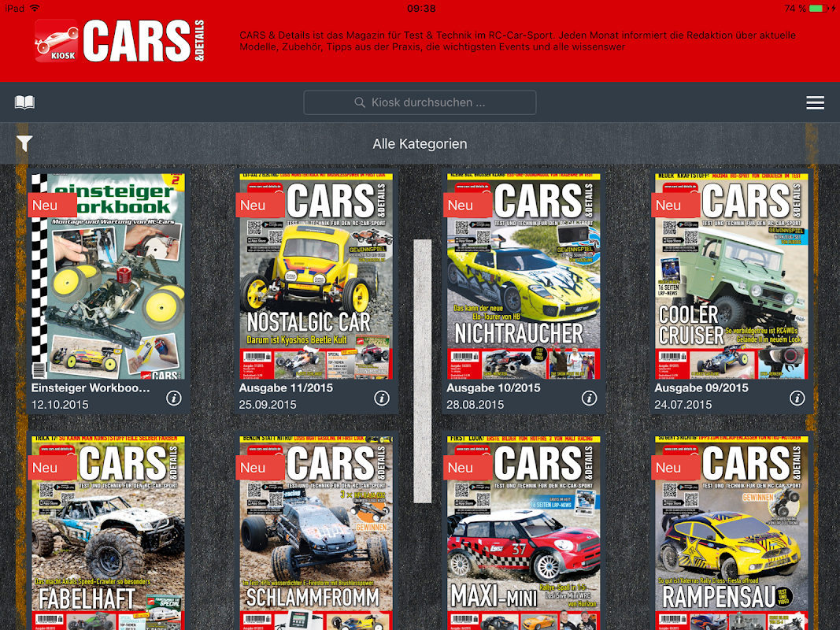Tap the CARS Kiosk logo
The image size is (840, 630).
click(120, 41)
